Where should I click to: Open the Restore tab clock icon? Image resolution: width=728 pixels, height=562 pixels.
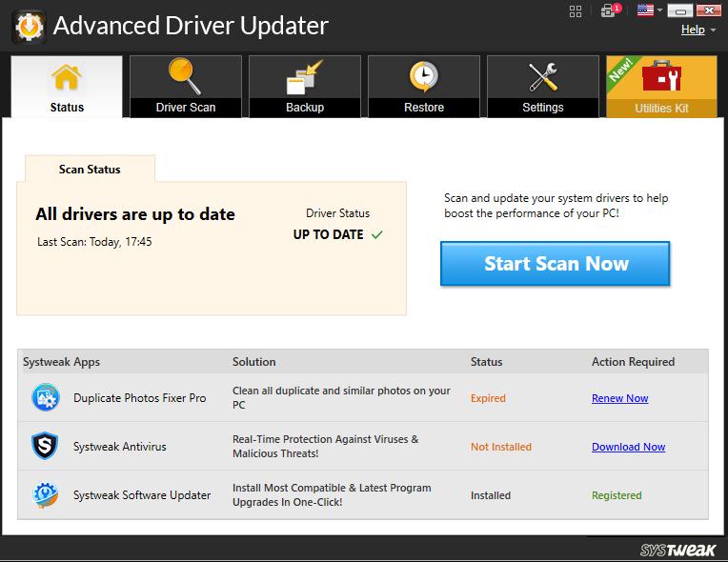424,76
